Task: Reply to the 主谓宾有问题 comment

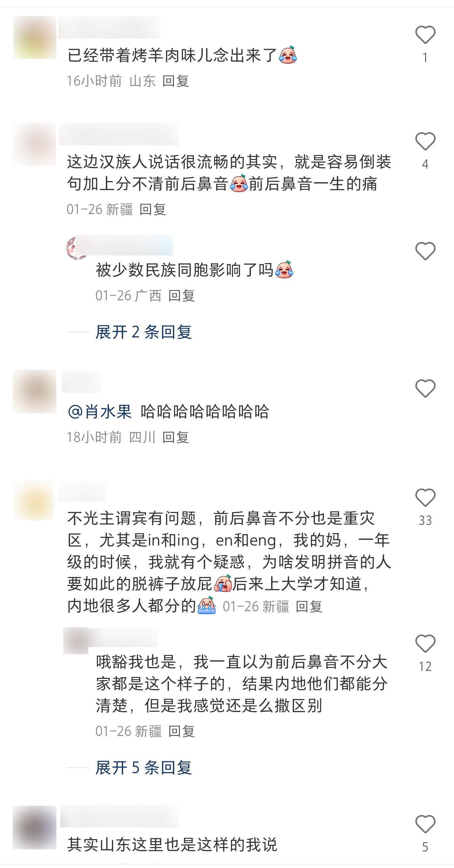Action: (309, 607)
